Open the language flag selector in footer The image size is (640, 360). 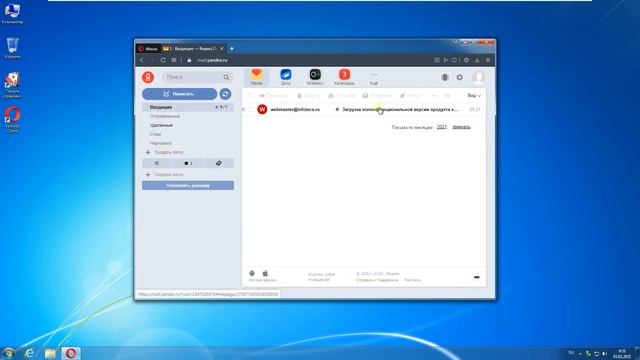coord(477,277)
